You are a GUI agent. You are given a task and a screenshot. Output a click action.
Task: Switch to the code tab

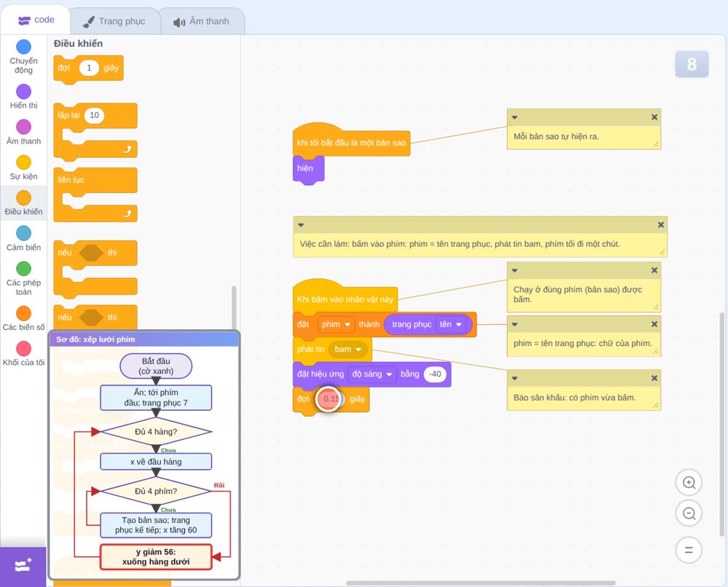tap(36, 20)
